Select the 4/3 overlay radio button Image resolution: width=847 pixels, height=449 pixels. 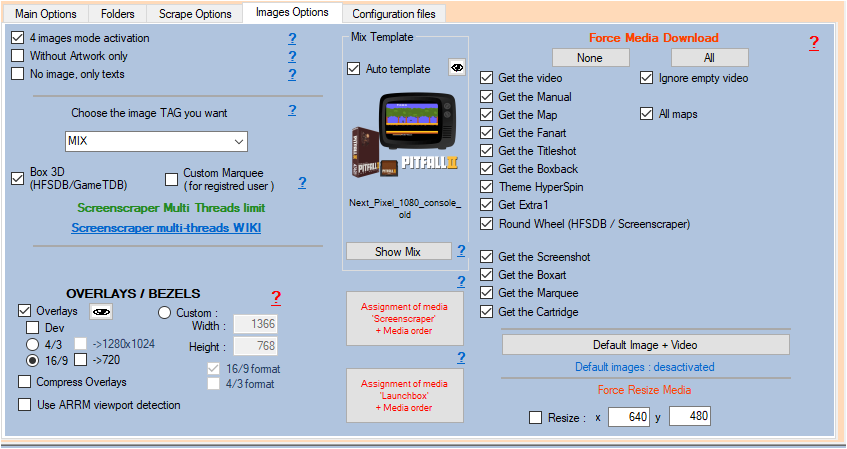click(x=34, y=344)
